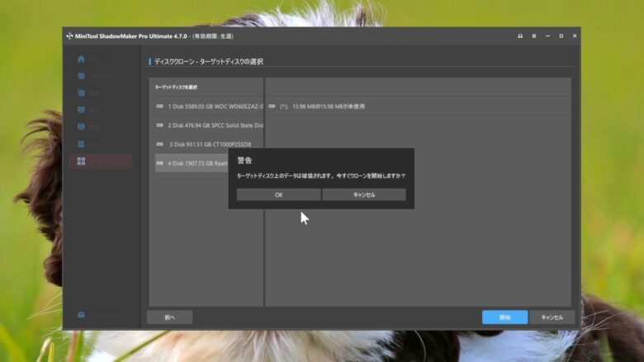Open the headset support icon in title bar
The width and height of the screenshot is (644, 362).
click(520, 36)
